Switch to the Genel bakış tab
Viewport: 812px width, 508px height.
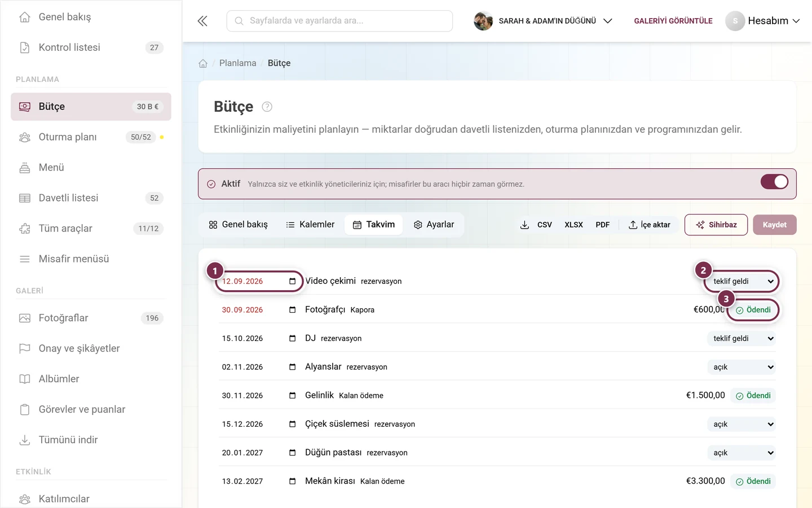[x=238, y=225]
